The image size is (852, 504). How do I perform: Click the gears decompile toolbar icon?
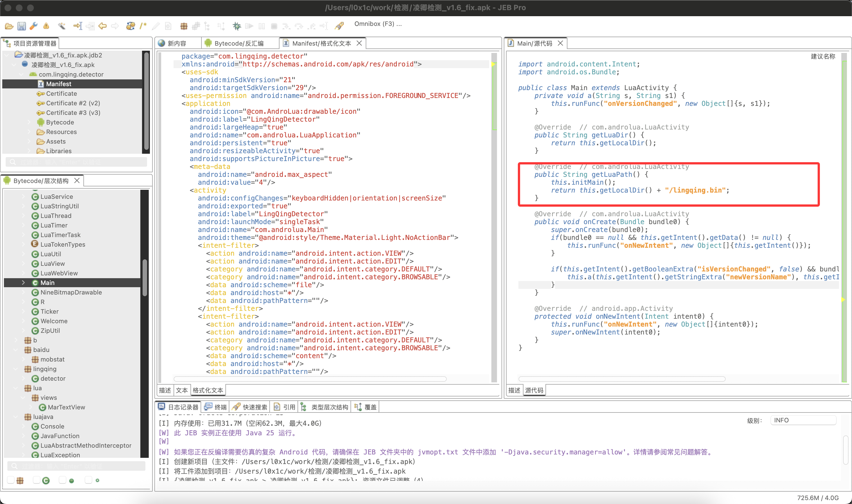pos(130,26)
